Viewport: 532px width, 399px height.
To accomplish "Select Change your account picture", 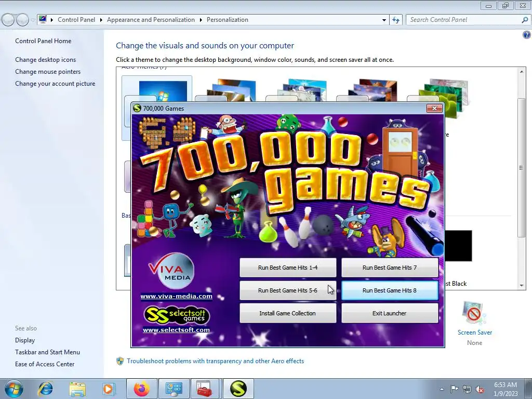I will 55,84.
